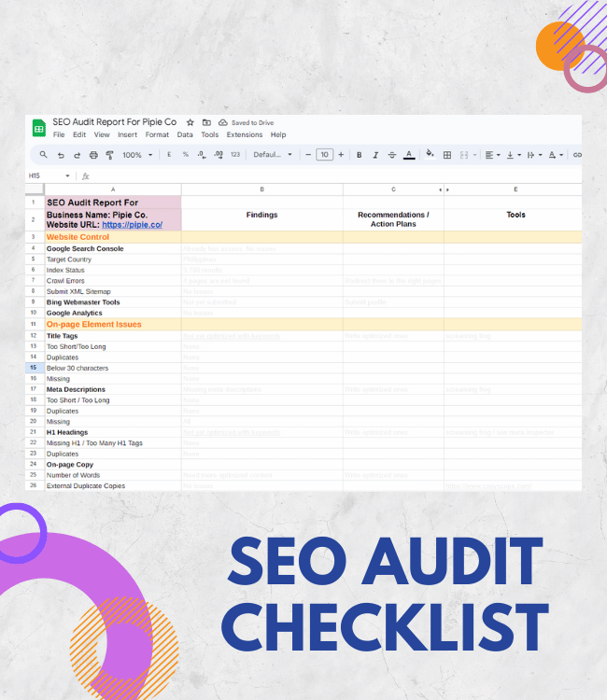Click the merge cells icon
Viewport: 607px width, 700px height.
point(464,155)
